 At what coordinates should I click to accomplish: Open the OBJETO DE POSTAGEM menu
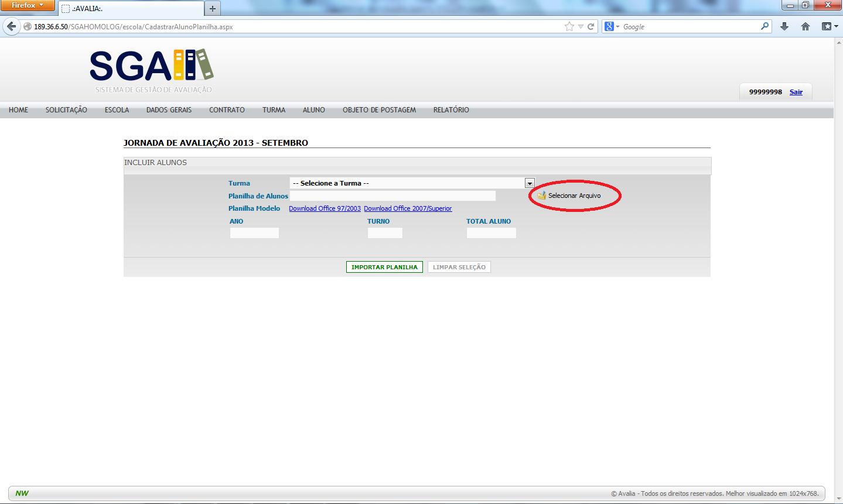pos(379,110)
